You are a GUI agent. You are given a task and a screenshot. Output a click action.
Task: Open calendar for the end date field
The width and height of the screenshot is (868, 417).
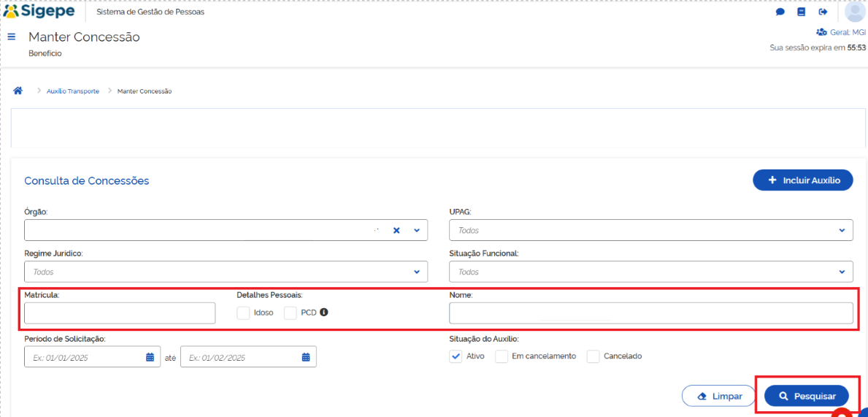[x=306, y=357]
